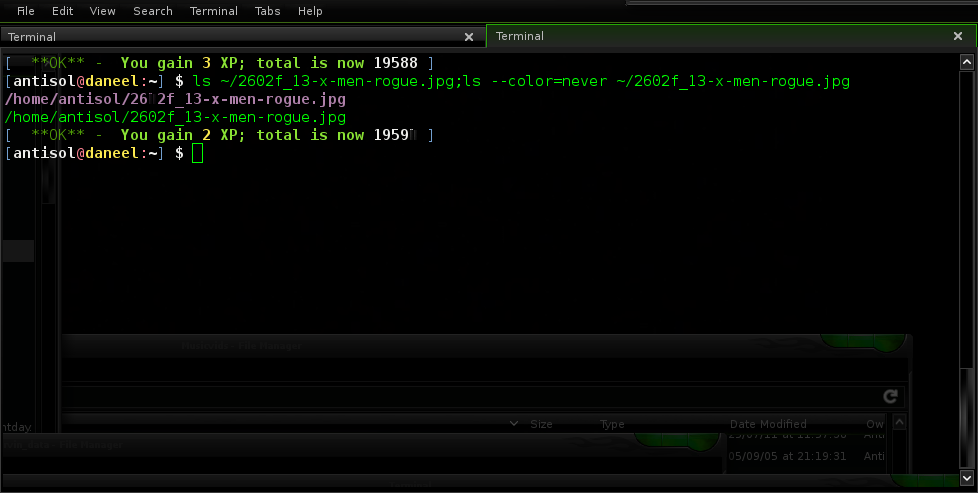Viewport: 978px width, 493px height.
Task: Close the first Terminal tab
Action: point(469,37)
